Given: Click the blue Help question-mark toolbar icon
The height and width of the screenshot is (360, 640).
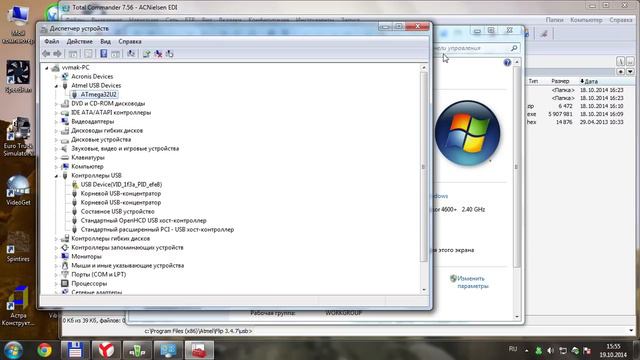Looking at the screenshot, I should pyautogui.click(x=104, y=53).
